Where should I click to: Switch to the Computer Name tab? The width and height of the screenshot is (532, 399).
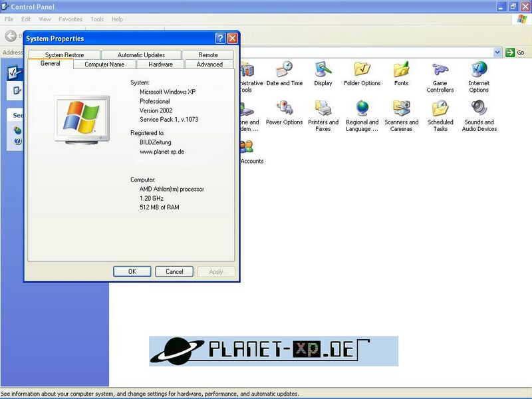tap(104, 64)
